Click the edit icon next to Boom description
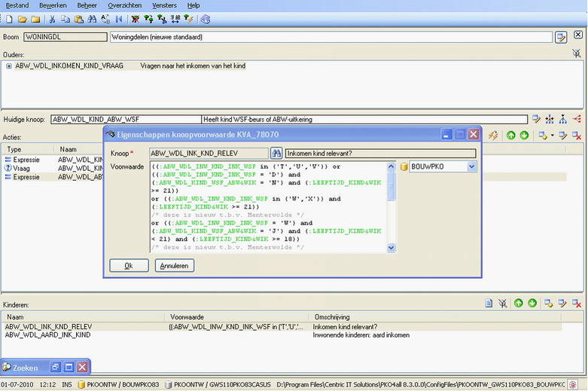This screenshot has height=391, width=588. tap(561, 37)
